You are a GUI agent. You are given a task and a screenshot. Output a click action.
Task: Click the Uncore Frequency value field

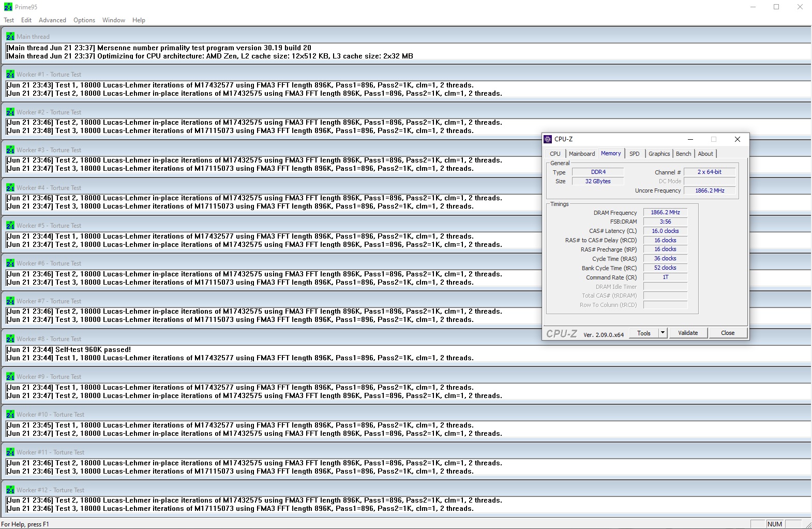(710, 190)
